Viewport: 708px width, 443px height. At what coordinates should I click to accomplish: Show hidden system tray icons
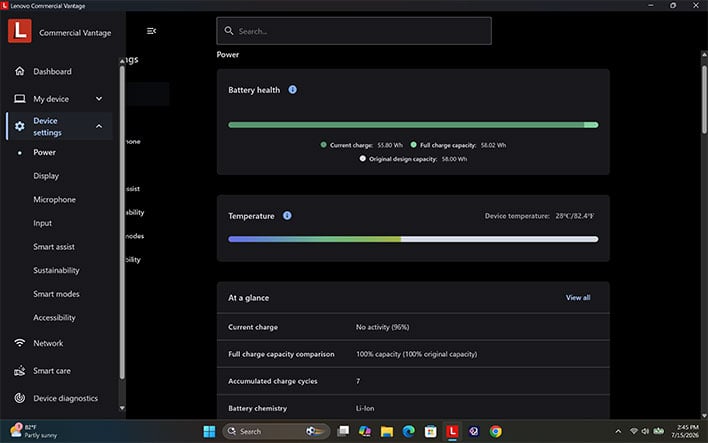coord(618,431)
